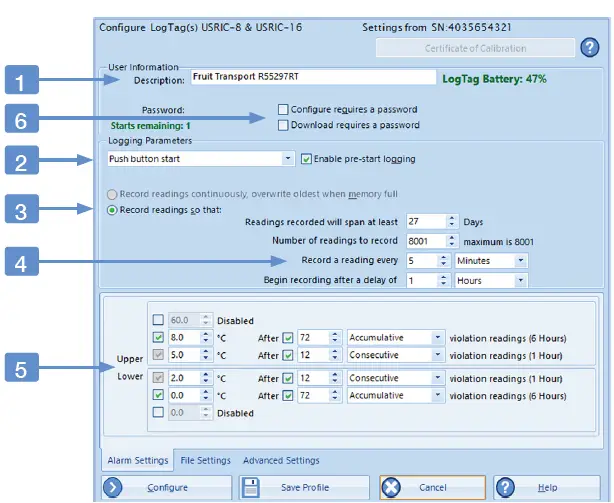
Task: Click the 'LogTag Battery: 47%' text
Action: point(494,79)
